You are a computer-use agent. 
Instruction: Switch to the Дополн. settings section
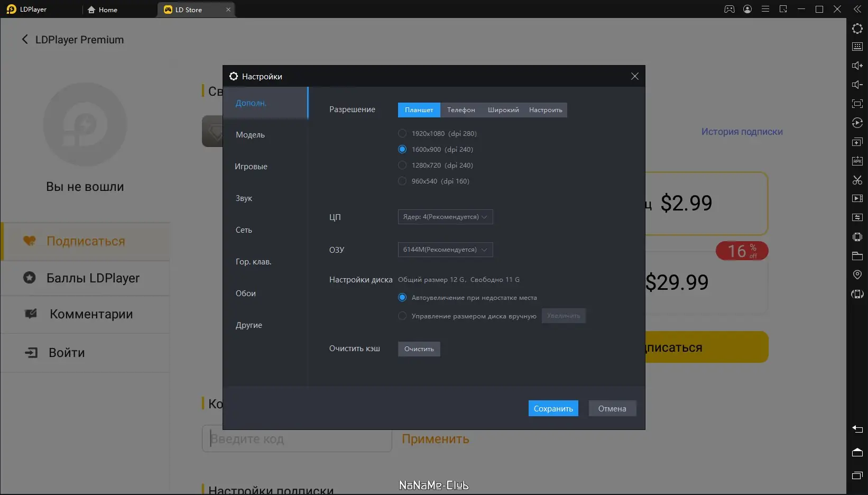coord(265,103)
